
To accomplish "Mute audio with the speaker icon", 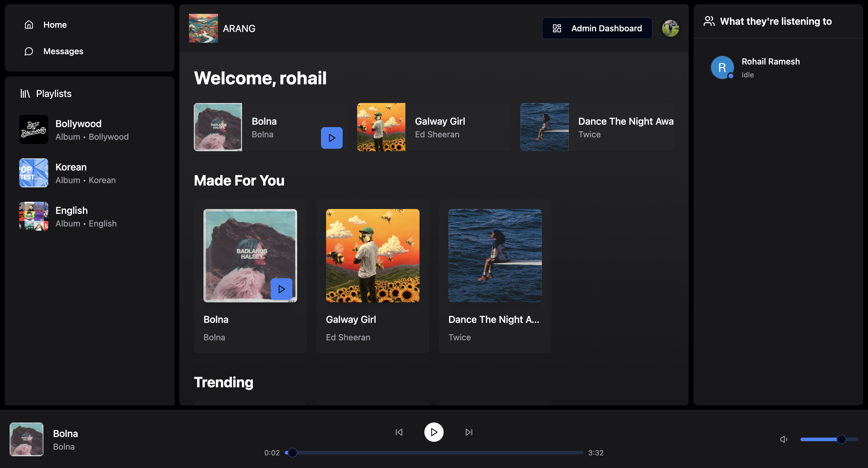I will pyautogui.click(x=784, y=439).
